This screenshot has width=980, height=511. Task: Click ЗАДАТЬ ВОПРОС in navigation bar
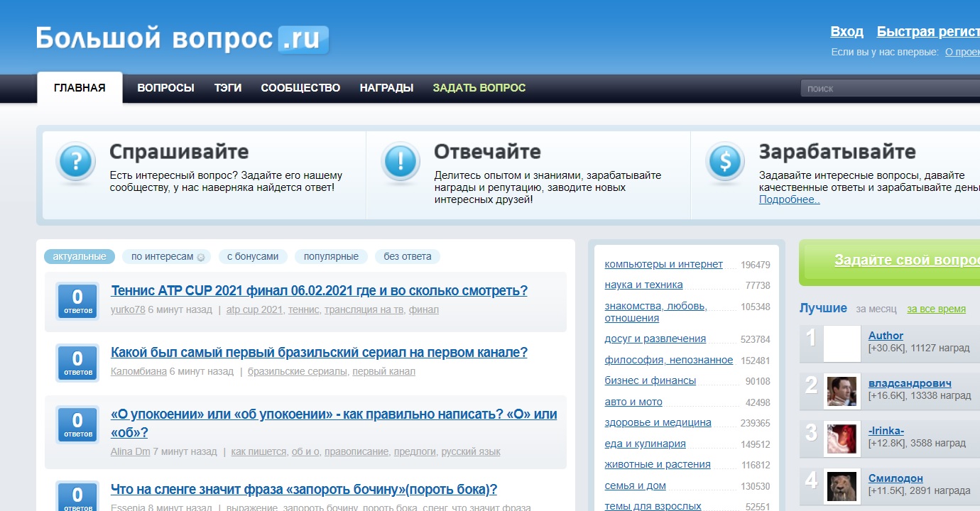(x=479, y=88)
